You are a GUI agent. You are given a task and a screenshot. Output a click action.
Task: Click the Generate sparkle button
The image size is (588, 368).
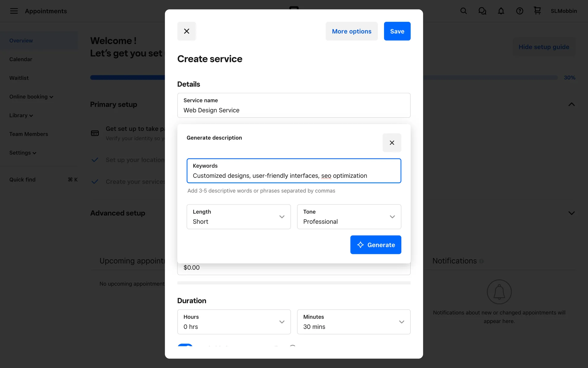(375, 245)
